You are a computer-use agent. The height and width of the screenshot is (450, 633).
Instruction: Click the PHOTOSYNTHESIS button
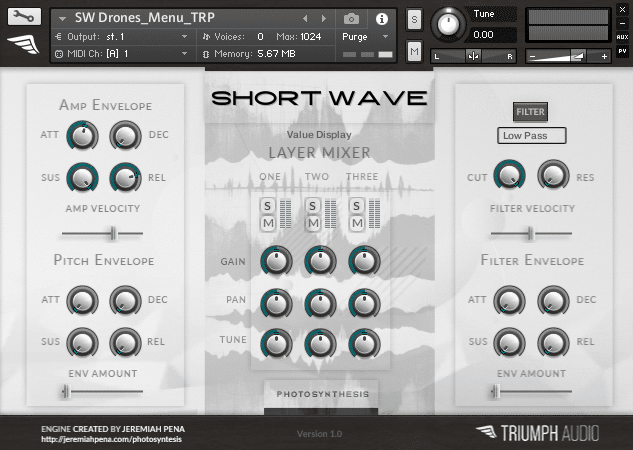tap(322, 394)
